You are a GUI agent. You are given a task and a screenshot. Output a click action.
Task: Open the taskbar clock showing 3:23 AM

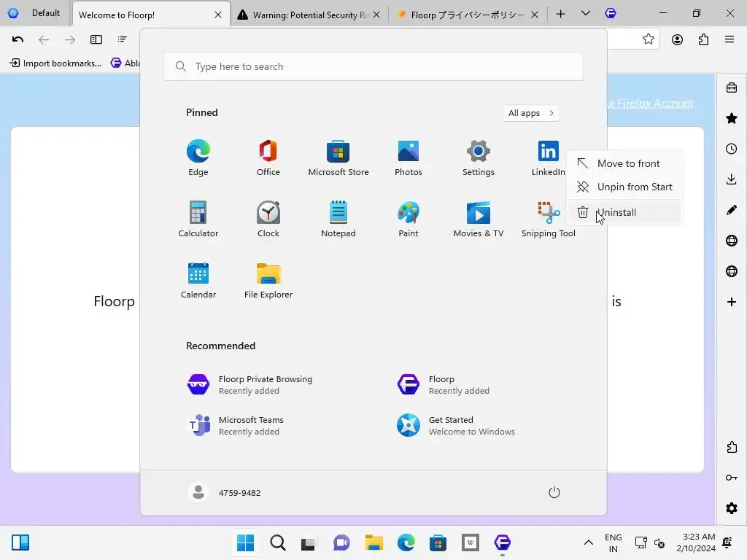click(695, 542)
